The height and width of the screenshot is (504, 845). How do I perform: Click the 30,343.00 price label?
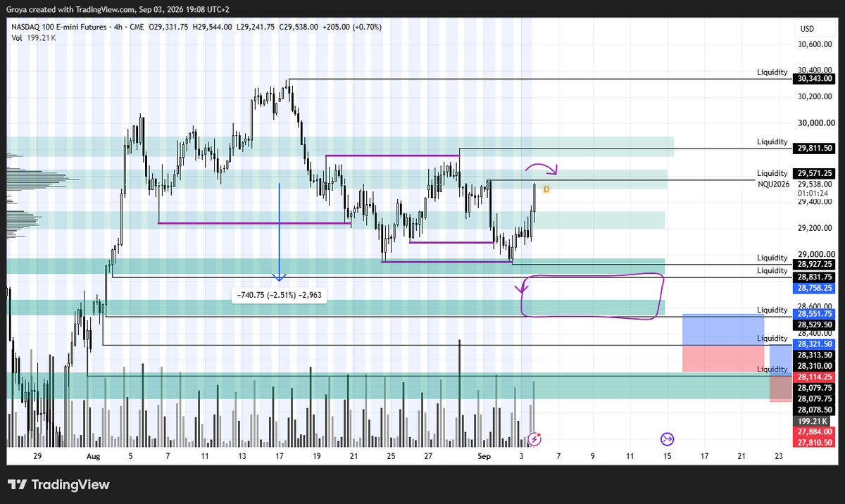(815, 80)
